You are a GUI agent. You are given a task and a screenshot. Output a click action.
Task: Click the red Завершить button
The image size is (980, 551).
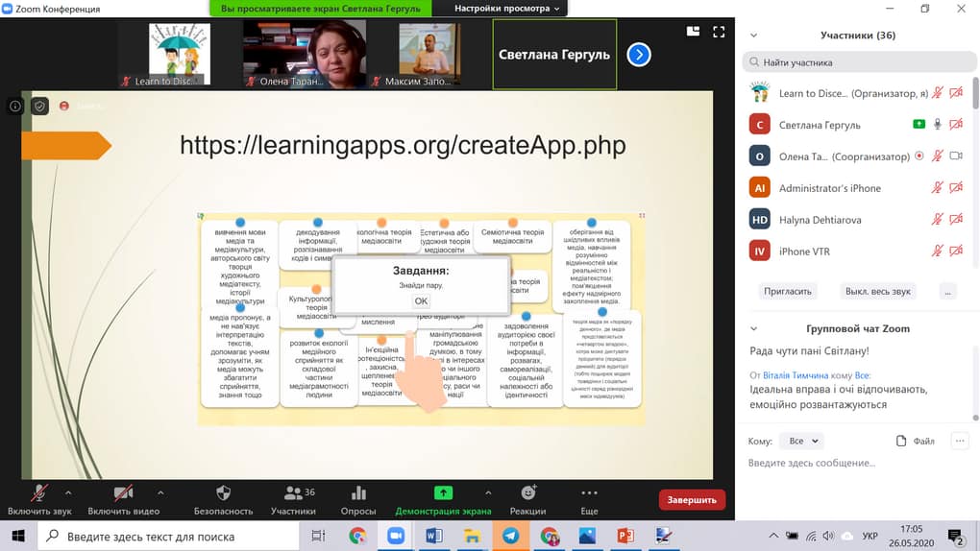[x=692, y=500]
